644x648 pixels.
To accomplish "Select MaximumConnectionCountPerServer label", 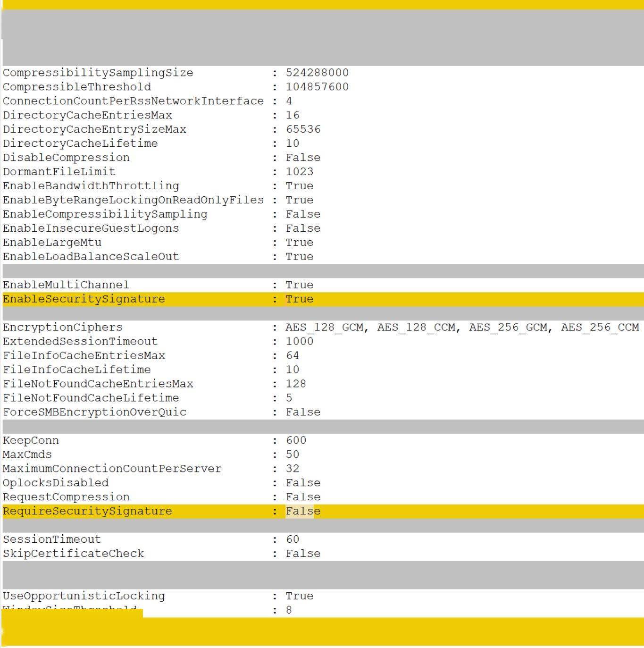I will [112, 469].
